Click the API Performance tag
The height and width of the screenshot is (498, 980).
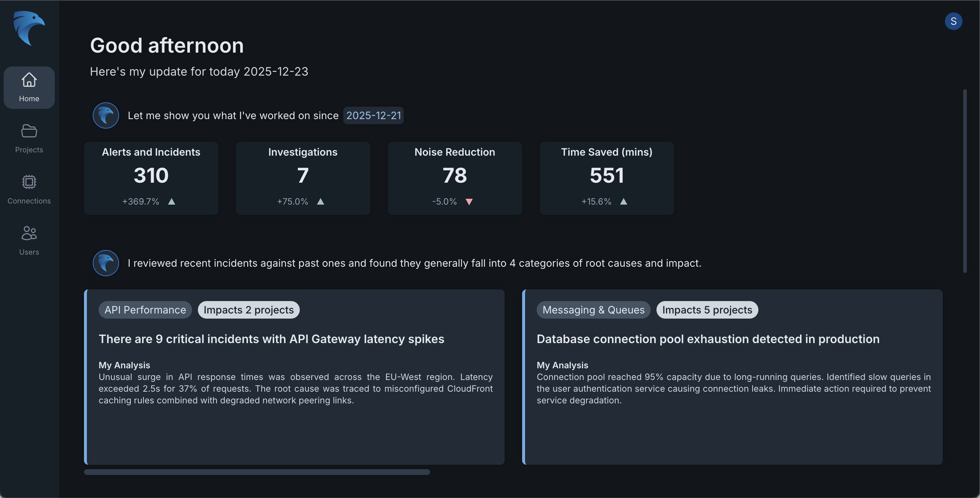pyautogui.click(x=145, y=310)
